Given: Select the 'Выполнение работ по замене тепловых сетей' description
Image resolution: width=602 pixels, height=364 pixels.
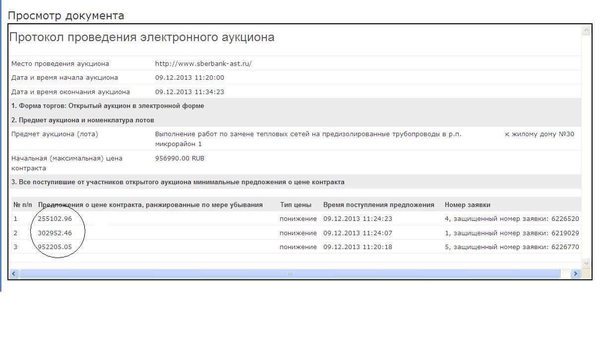Looking at the screenshot, I should [364, 139].
